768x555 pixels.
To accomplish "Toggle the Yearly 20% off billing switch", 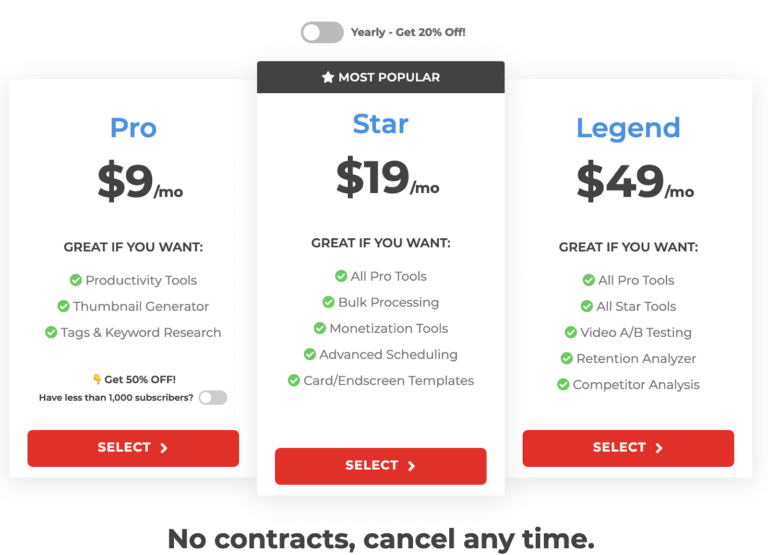I will point(322,32).
